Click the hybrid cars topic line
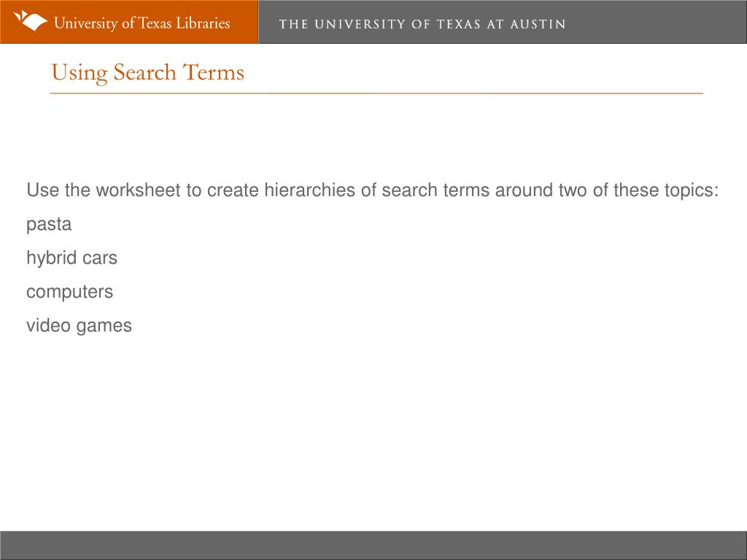 tap(72, 257)
